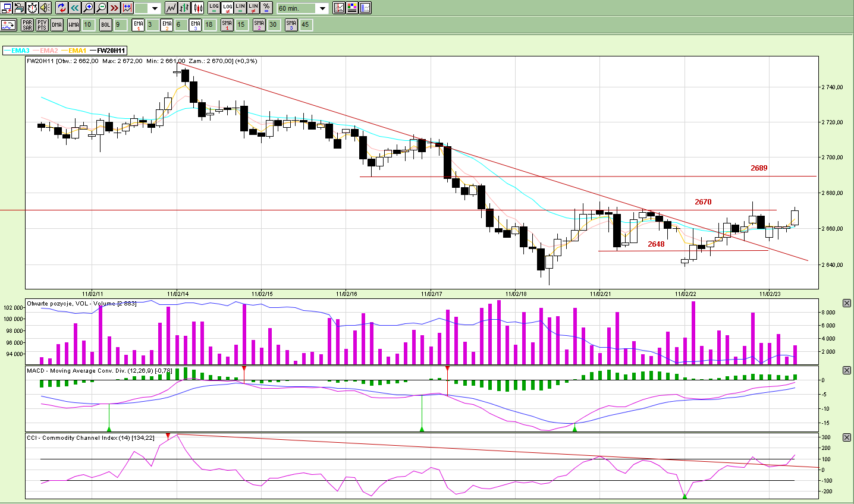Select the percent scale button
The width and height of the screenshot is (854, 504).
(266, 8)
